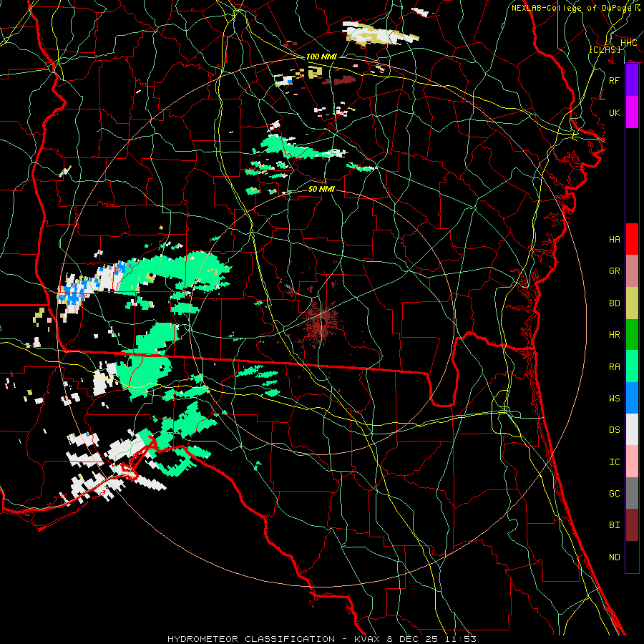Click the RF purple legend swatch
Screen dimensions: 644x644
632,80
